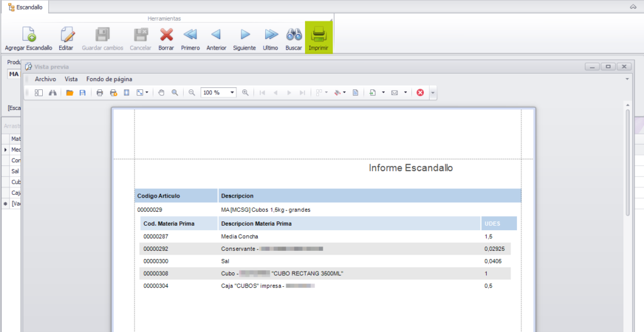Click the export document icon

tap(372, 93)
